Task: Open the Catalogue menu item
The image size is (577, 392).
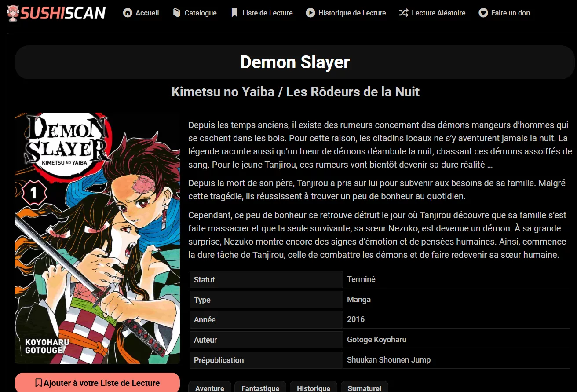Action: 194,13
